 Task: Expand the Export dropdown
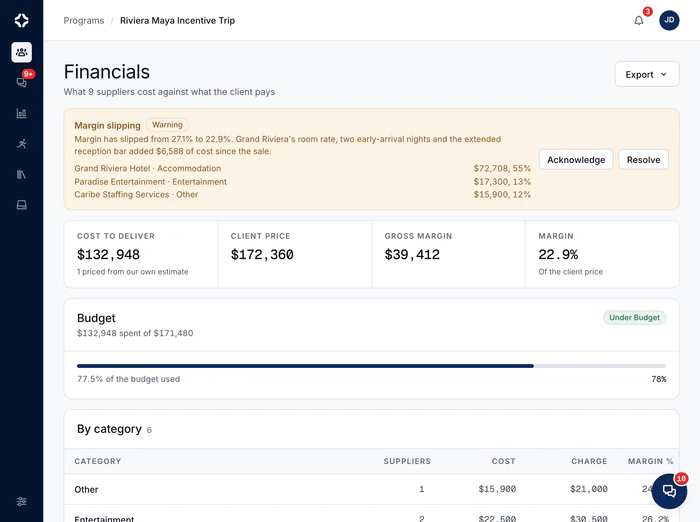point(647,74)
